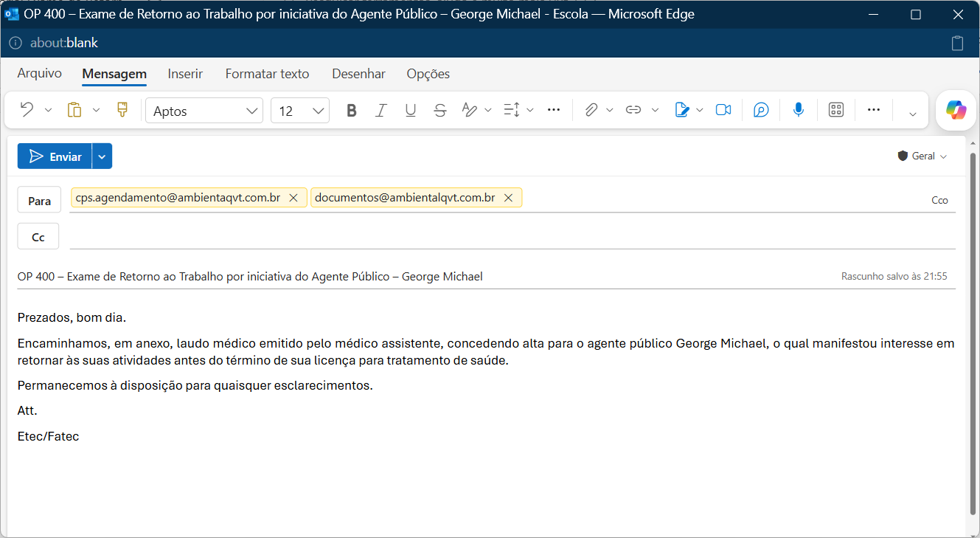Screen dimensions: 980x538
Task: Click the Cc recipients button
Action: 38,237
